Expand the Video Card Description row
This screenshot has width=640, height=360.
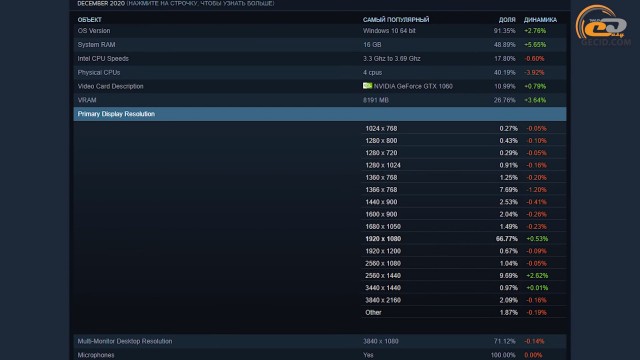(x=320, y=87)
